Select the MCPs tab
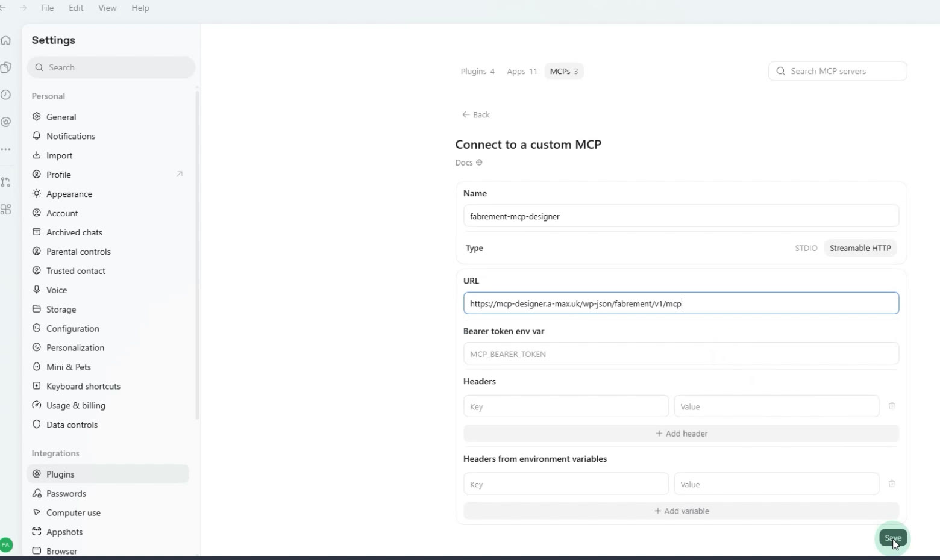 point(564,71)
